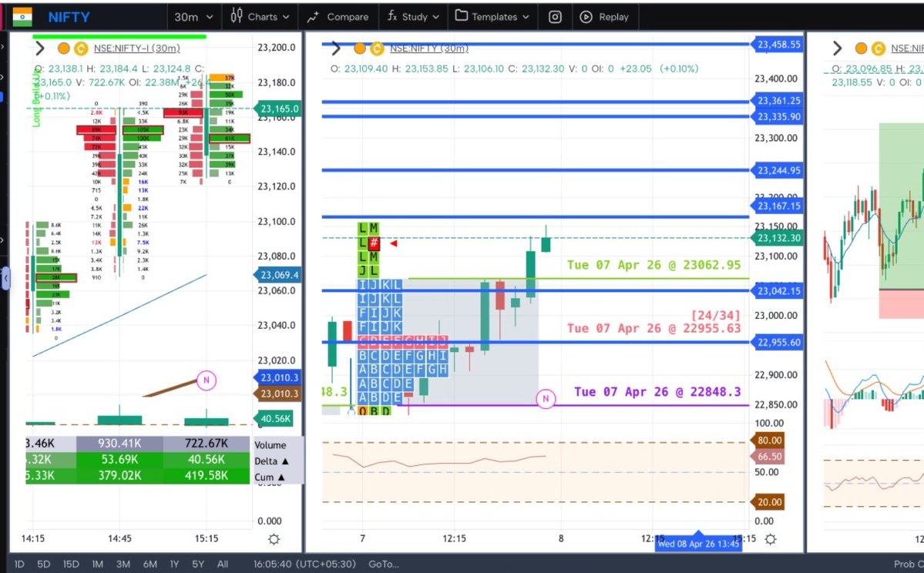Click the yellow C badge on NIFTY-I chart
Screen dimensions: 924x573
click(81, 49)
